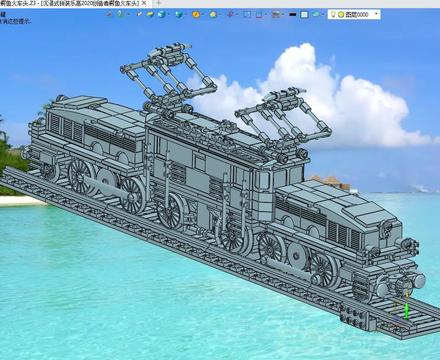Click the green leftmost toolbar icon
Image resolution: width=440 pixels, height=360 pixels.
pos(120,14)
